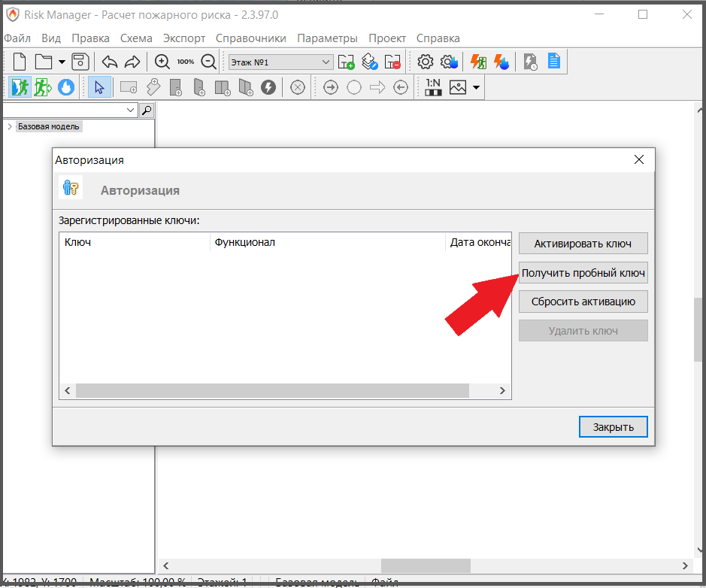Select the empty circle tool
706x588 pixels.
[x=354, y=87]
